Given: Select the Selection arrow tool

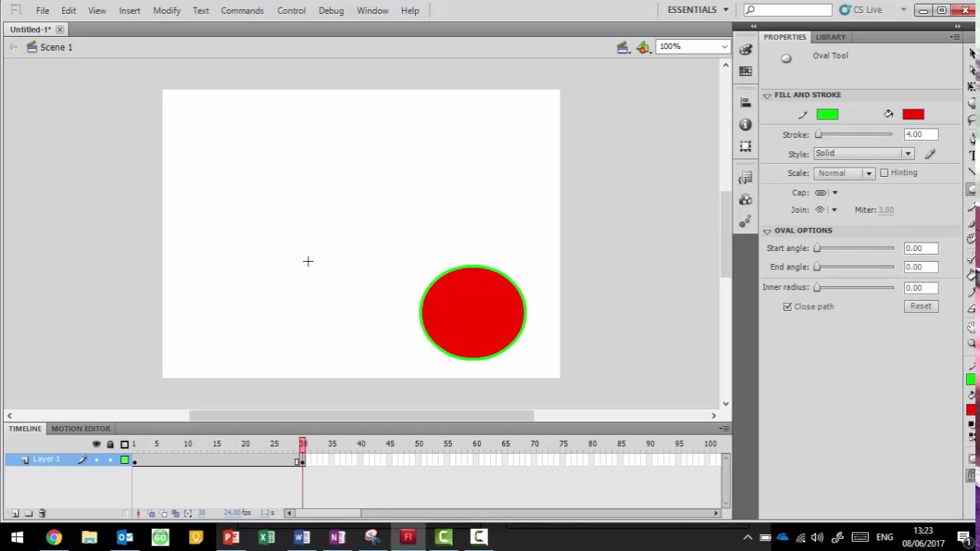Looking at the screenshot, I should point(972,54).
